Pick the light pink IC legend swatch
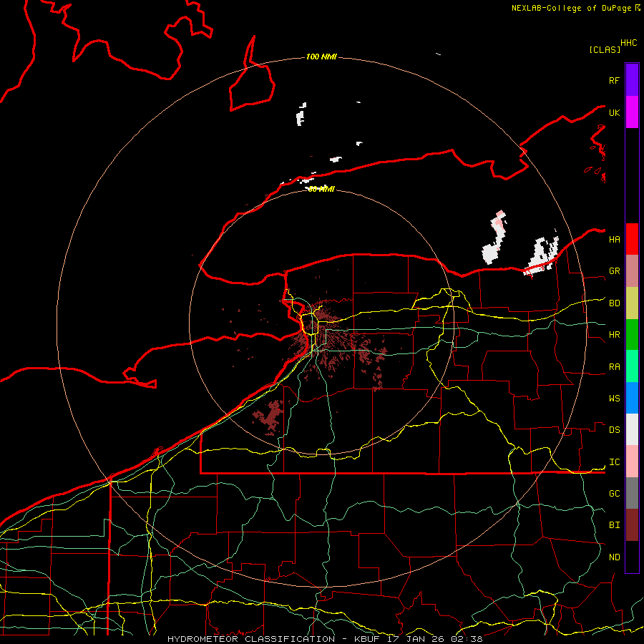This screenshot has width=644, height=644. [632, 462]
